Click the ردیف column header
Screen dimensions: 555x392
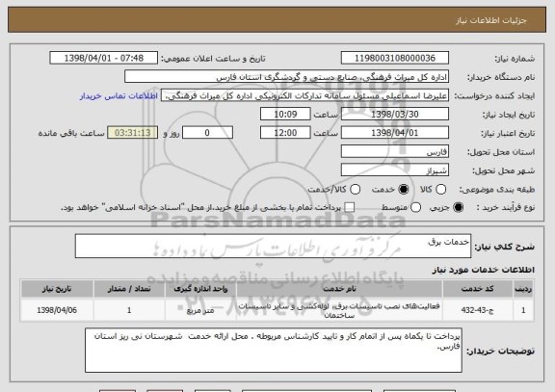pos(523,289)
